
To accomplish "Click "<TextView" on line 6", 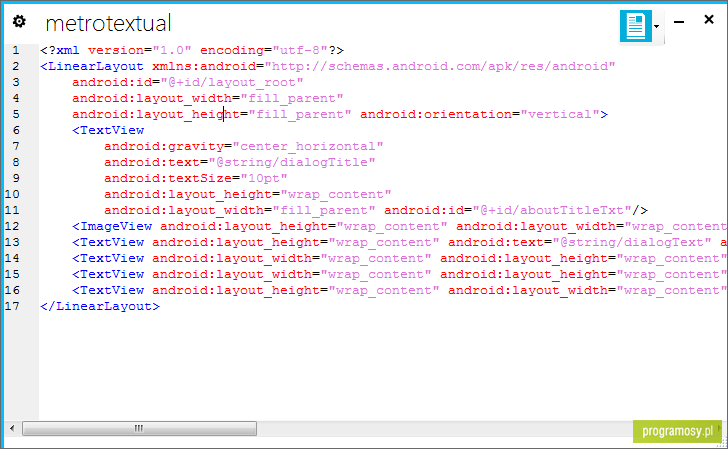I will (108, 130).
